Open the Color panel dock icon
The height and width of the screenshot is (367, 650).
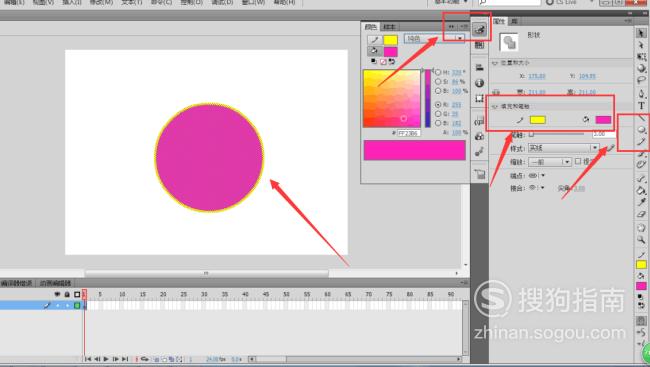click(x=480, y=29)
